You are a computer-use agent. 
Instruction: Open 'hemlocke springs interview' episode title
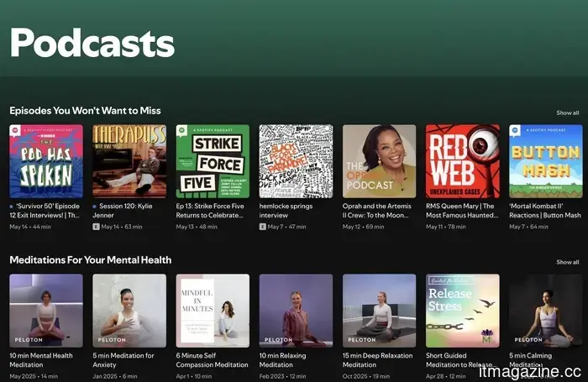click(x=286, y=211)
